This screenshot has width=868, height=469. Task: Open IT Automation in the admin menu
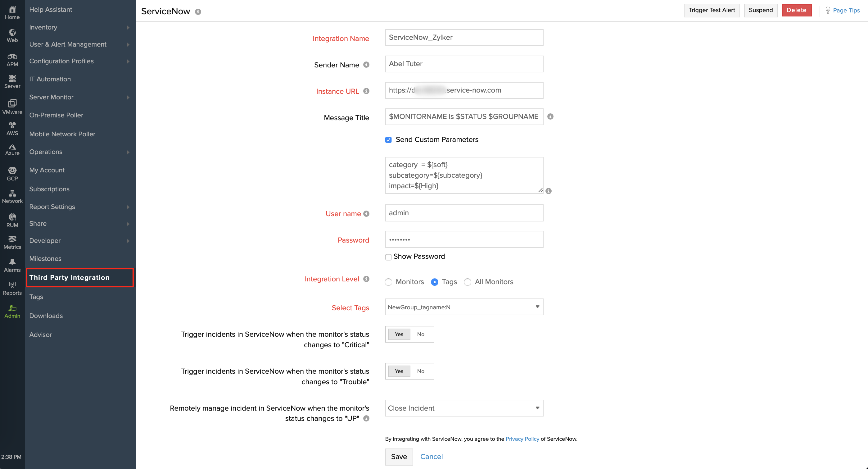pos(50,79)
